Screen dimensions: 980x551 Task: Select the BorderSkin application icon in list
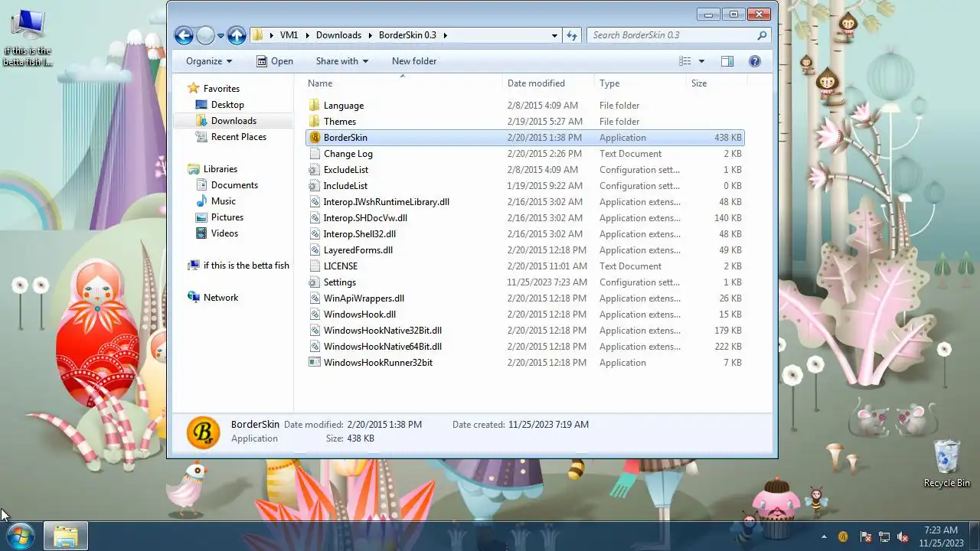(314, 138)
